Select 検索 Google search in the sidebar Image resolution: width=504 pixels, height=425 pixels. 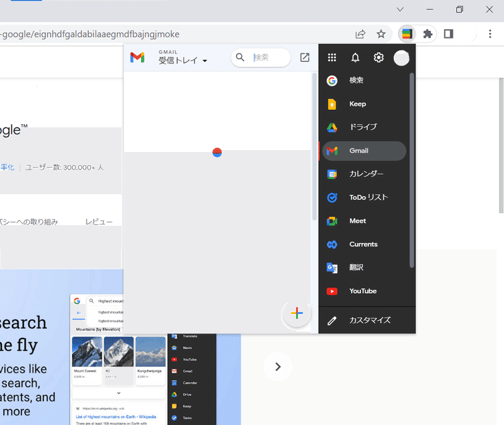tap(365, 81)
